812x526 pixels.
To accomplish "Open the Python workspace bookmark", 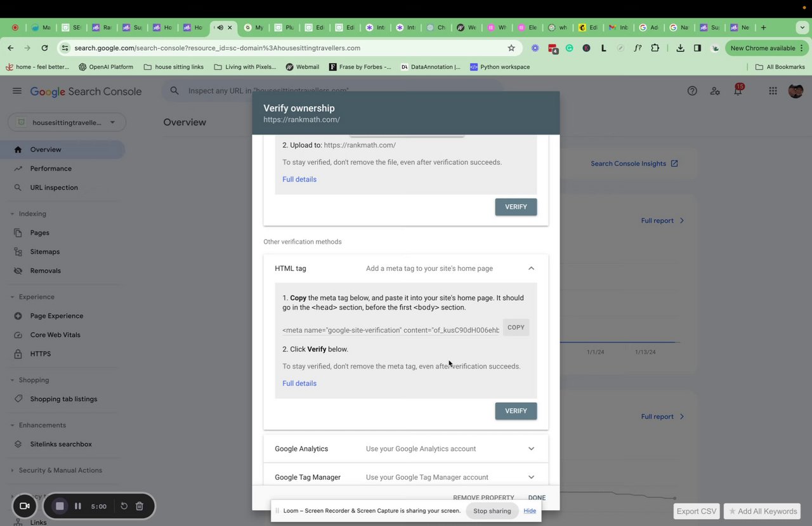I will pyautogui.click(x=500, y=67).
